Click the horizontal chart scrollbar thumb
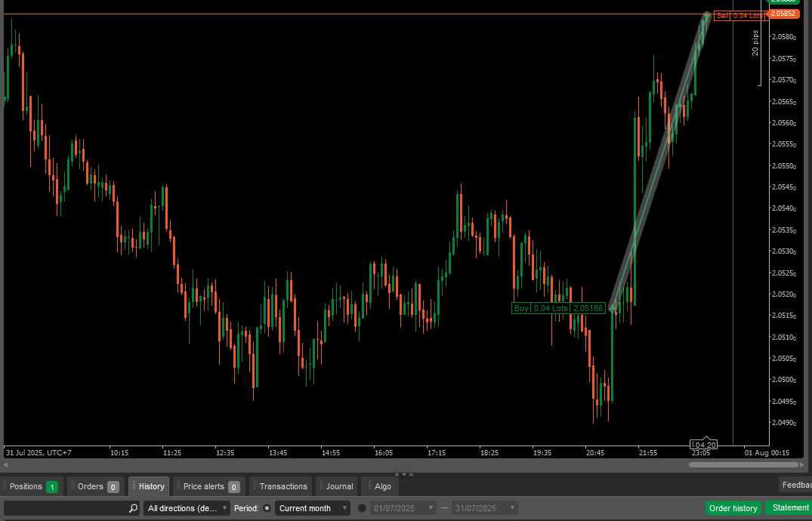 pyautogui.click(x=744, y=464)
